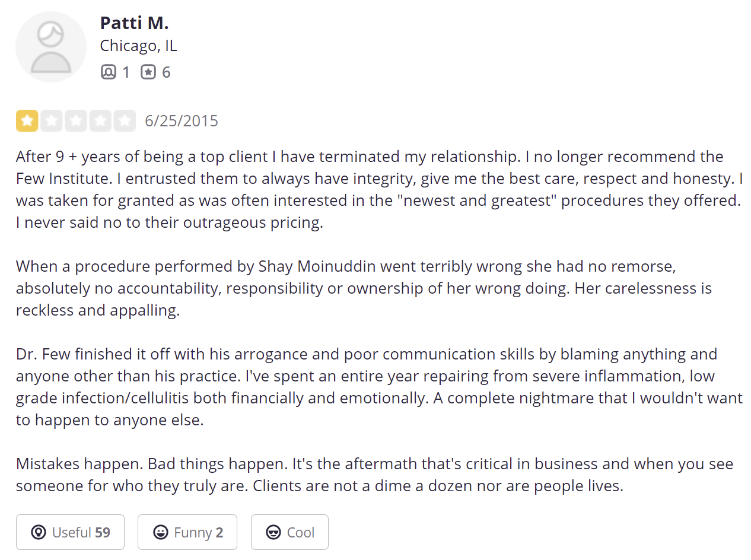
Task: Click the second empty rating star
Action: pyautogui.click(x=52, y=121)
